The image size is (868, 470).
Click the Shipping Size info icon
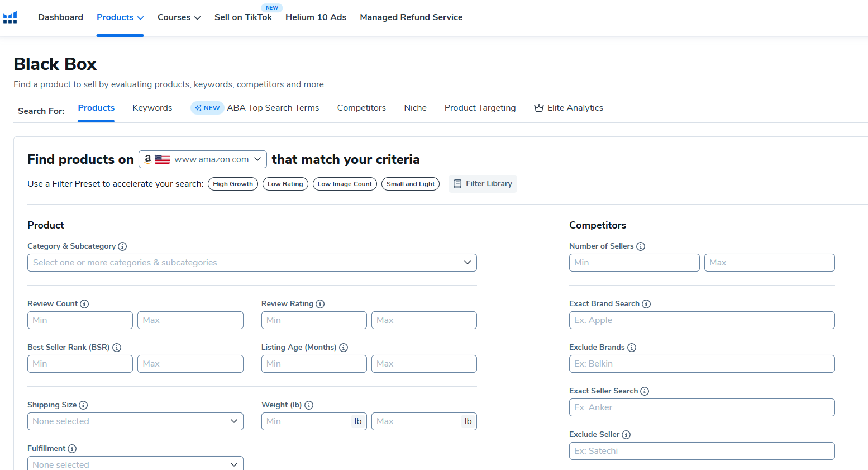pos(83,405)
